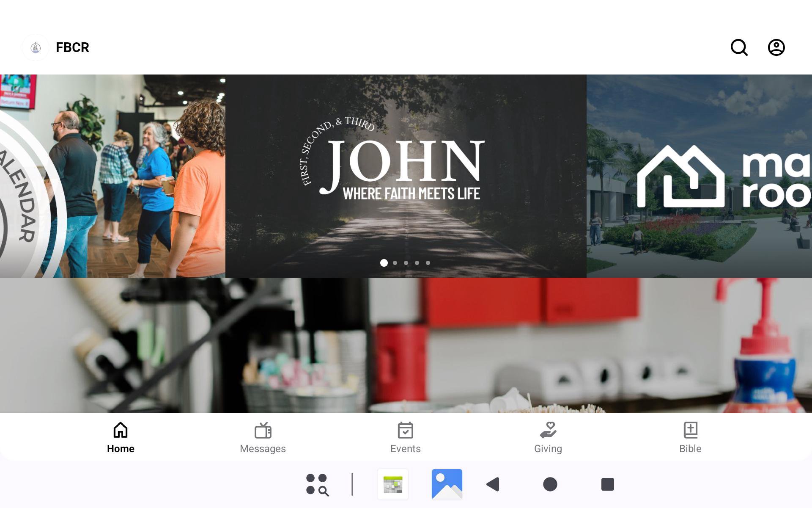Tap the recent apps square button
Screen dimensions: 812x508
pyautogui.click(x=608, y=484)
